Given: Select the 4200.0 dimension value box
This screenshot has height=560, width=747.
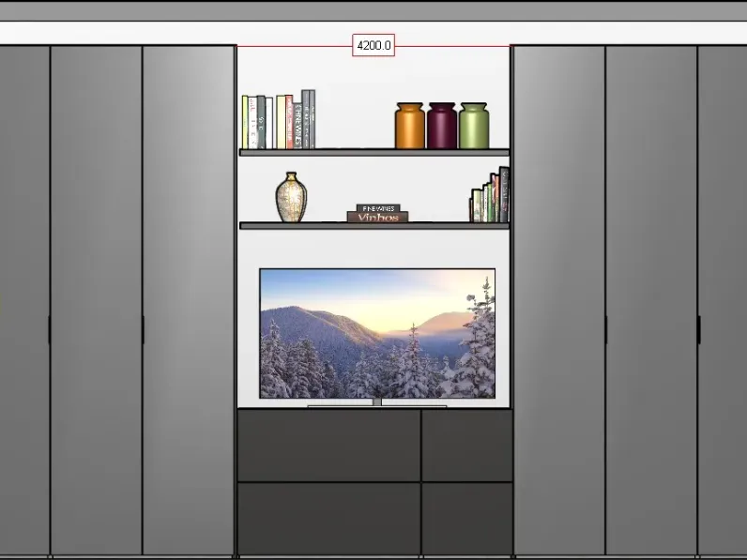Looking at the screenshot, I should tap(373, 45).
